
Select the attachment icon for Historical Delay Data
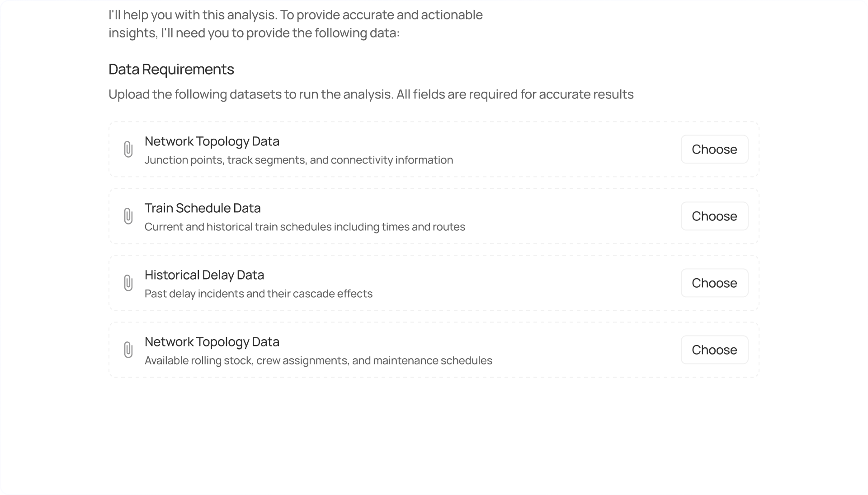128,283
